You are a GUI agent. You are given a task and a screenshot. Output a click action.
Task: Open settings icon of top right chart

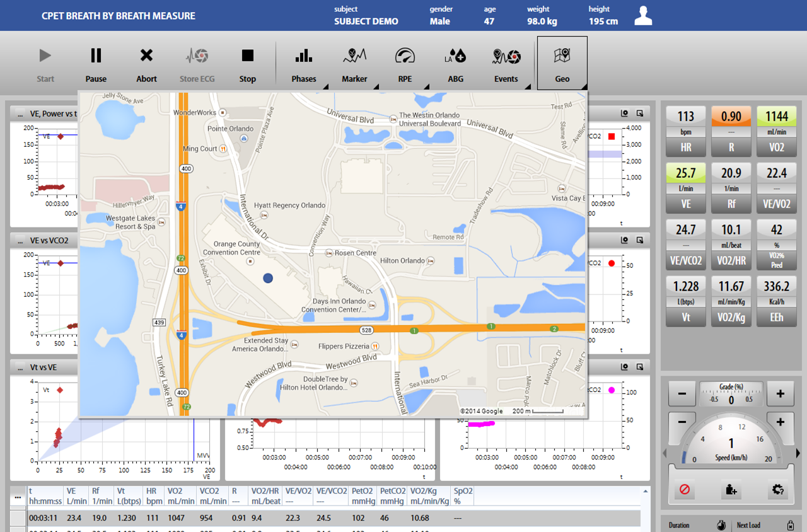625,113
